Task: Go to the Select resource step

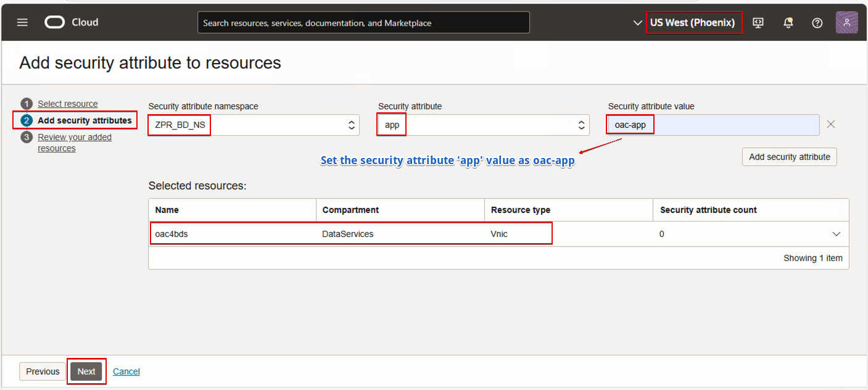Action: tap(67, 104)
